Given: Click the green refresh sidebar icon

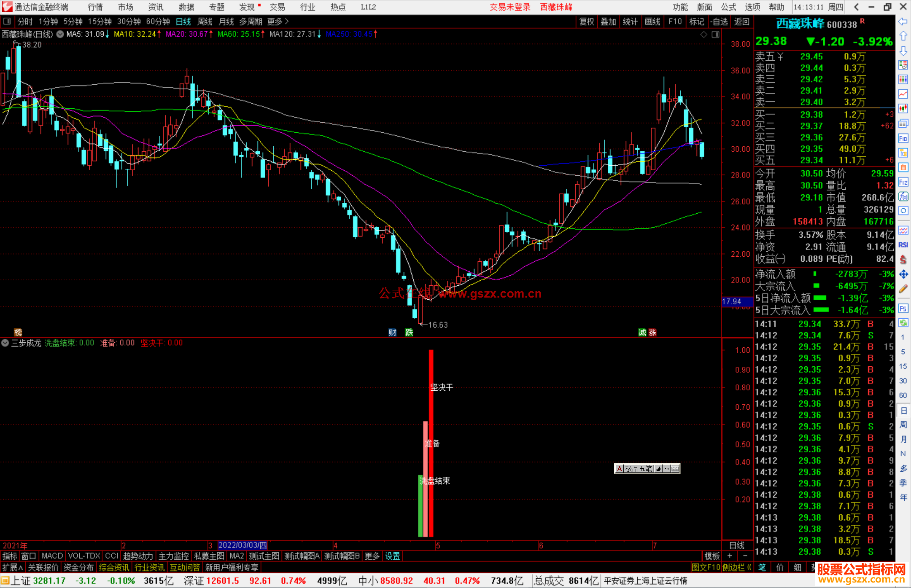Looking at the screenshot, I should coord(903,323).
